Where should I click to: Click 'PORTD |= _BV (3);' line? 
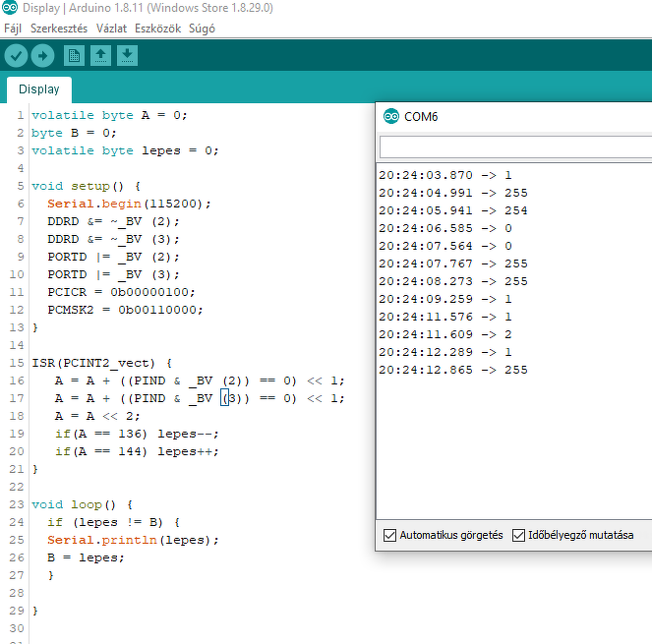coord(113,274)
